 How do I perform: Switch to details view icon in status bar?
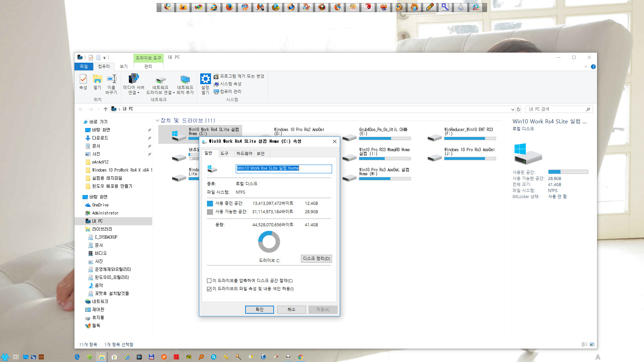(x=585, y=344)
